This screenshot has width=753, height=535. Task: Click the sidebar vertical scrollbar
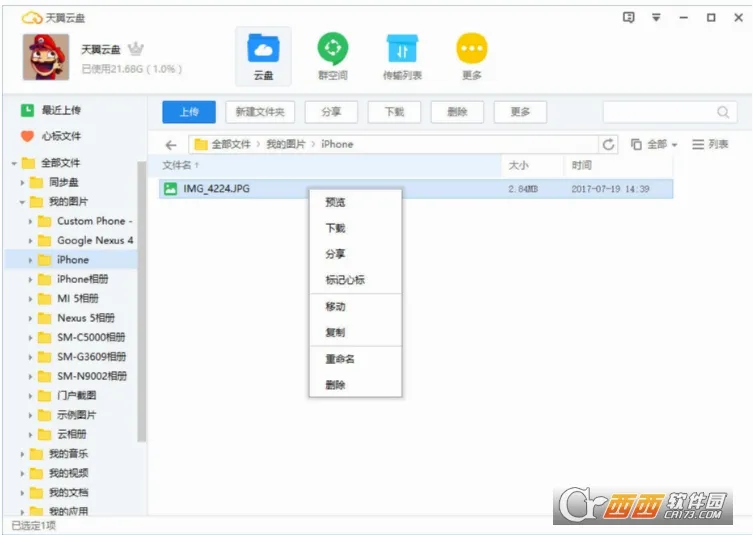142,301
